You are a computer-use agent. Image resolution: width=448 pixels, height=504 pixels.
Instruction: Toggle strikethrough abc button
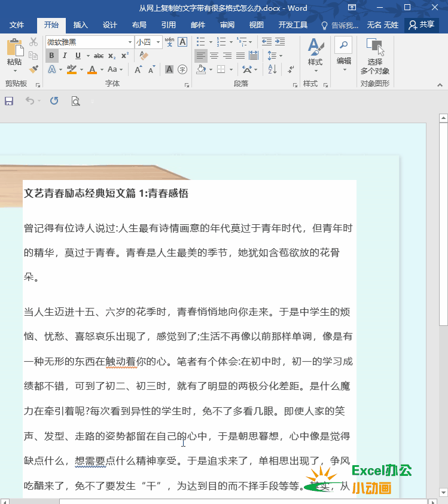pyautogui.click(x=99, y=56)
